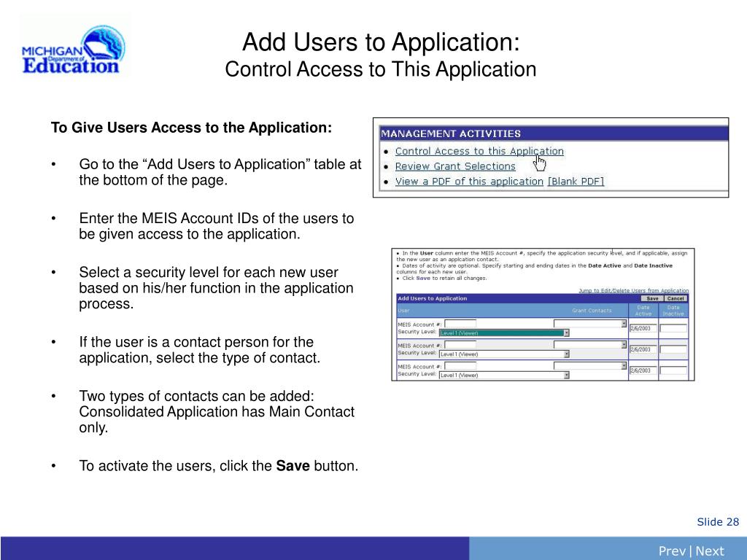Click third row Date Active field
Screen dimensions: 747x560
tap(643, 370)
